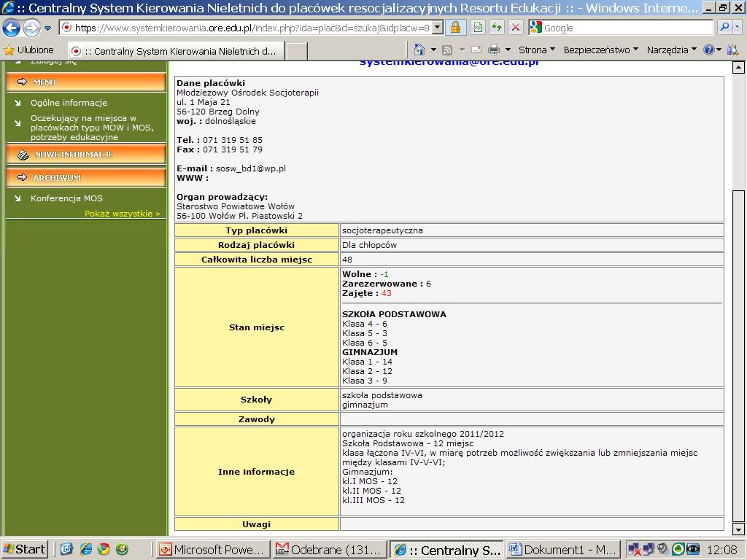Click the vertical scrollbar thumb

tap(738, 356)
